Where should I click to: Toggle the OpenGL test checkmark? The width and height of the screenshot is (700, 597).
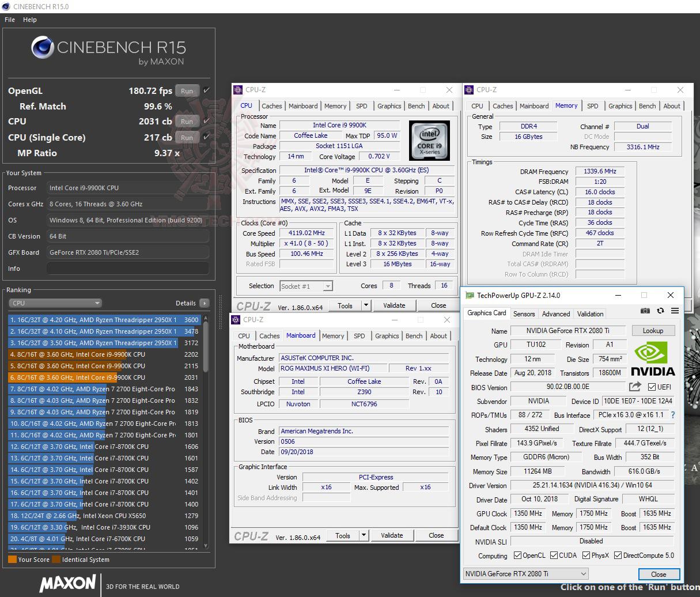coord(206,90)
